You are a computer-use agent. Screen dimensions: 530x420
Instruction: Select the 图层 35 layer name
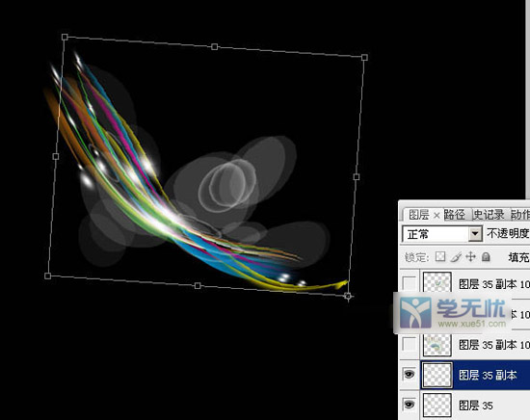pos(476,406)
